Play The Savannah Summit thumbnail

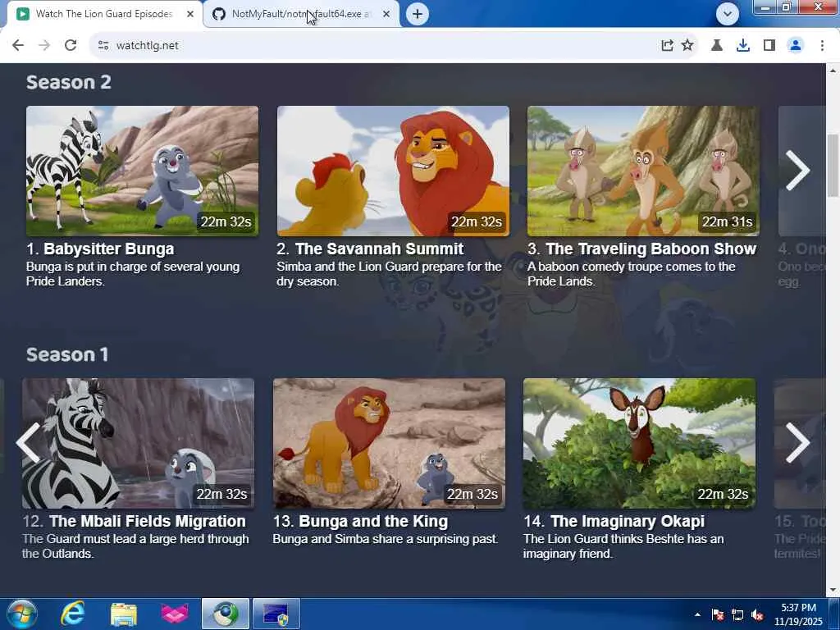tap(393, 171)
